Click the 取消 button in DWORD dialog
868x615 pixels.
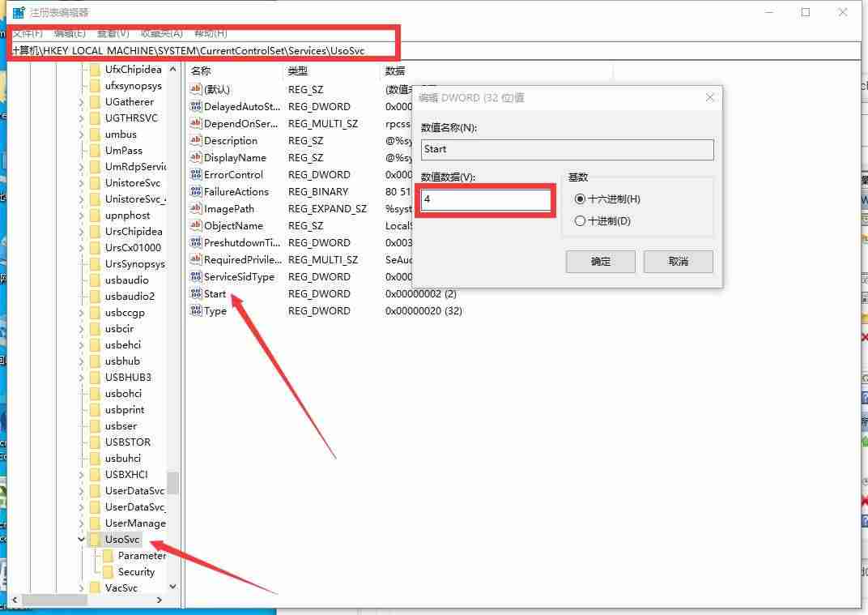[x=679, y=261]
